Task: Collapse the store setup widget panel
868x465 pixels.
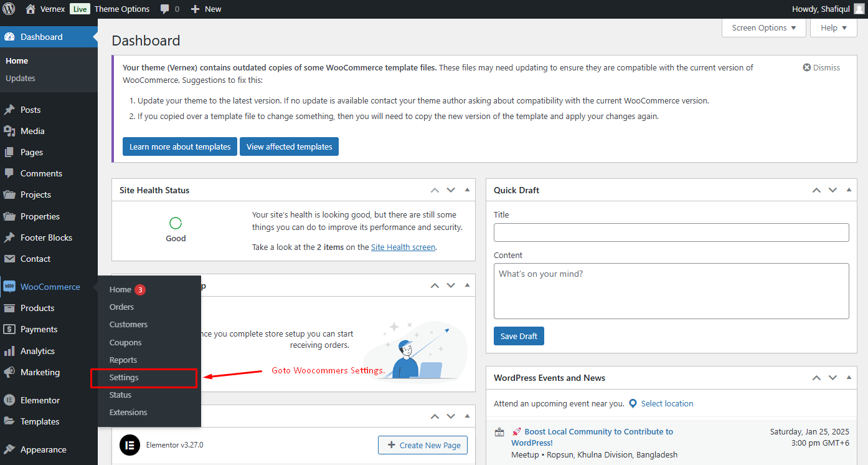Action: point(467,285)
